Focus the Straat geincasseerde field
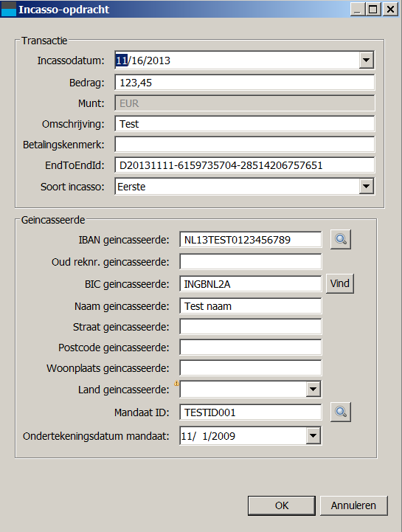This screenshot has height=532, width=402. tap(250, 327)
